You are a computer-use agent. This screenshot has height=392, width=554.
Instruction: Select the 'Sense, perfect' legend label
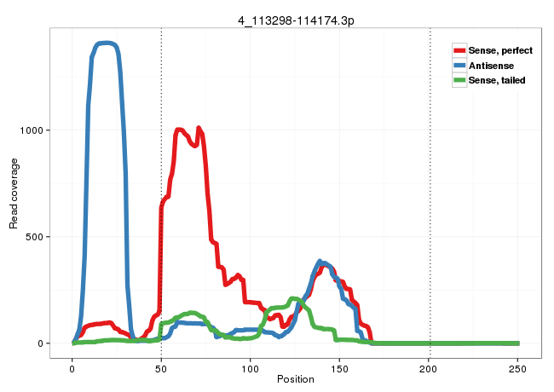pos(499,51)
